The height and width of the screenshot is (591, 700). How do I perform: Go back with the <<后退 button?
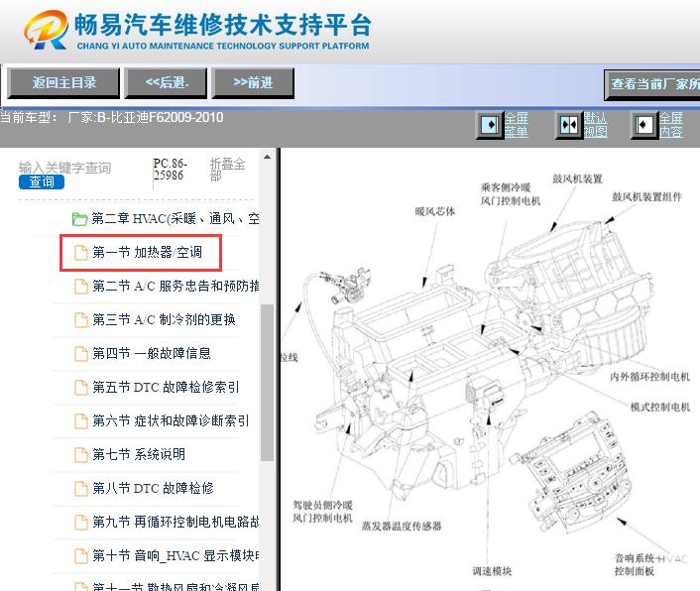[x=167, y=82]
